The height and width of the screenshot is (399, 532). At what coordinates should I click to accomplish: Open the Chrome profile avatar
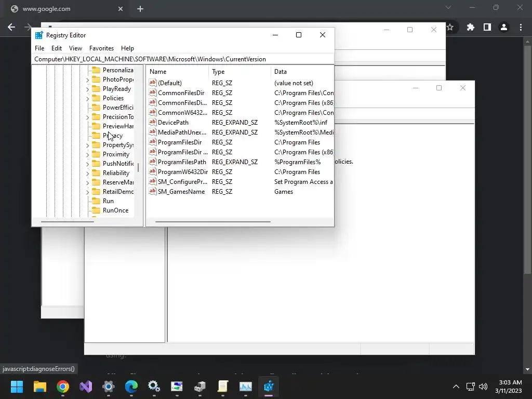pyautogui.click(x=504, y=27)
